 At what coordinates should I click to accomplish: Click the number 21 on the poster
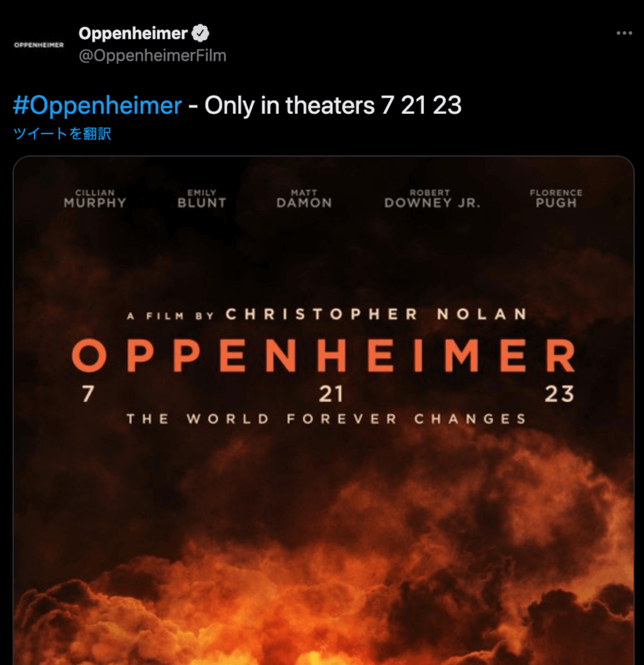click(331, 394)
